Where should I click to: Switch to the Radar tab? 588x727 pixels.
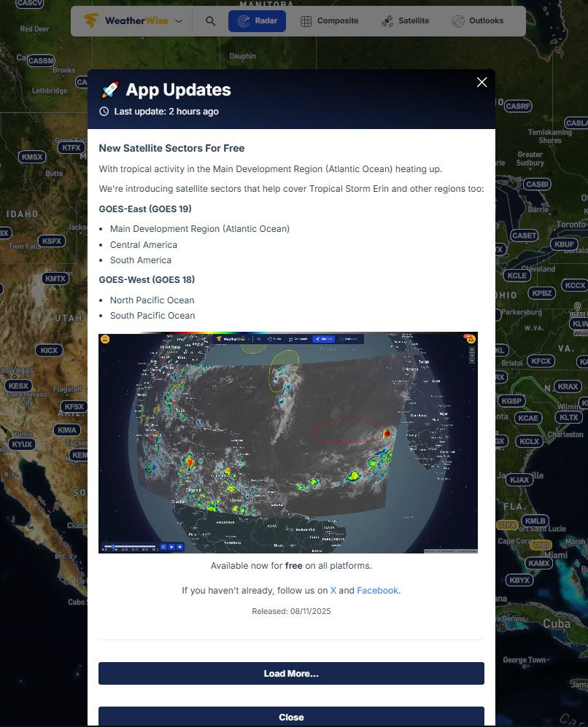(x=257, y=21)
